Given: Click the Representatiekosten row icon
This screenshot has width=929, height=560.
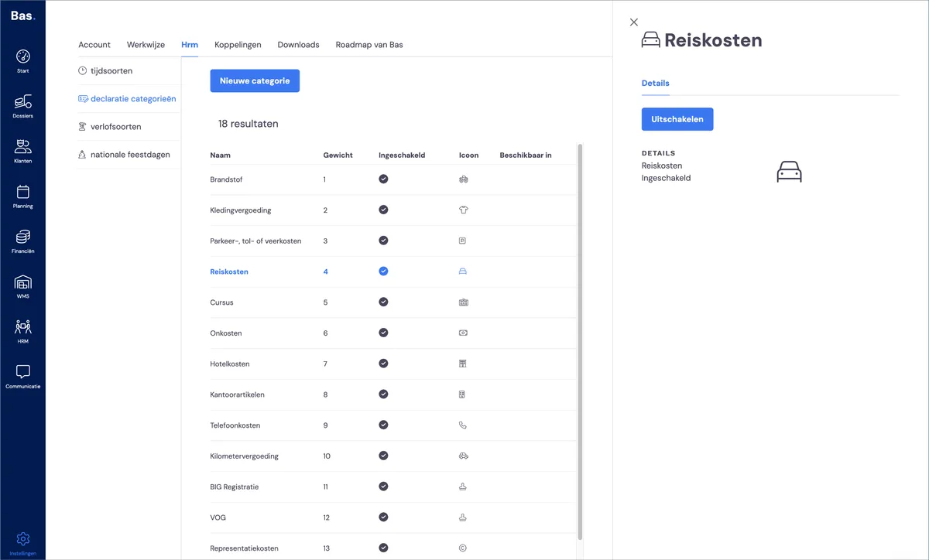Looking at the screenshot, I should pyautogui.click(x=463, y=548).
